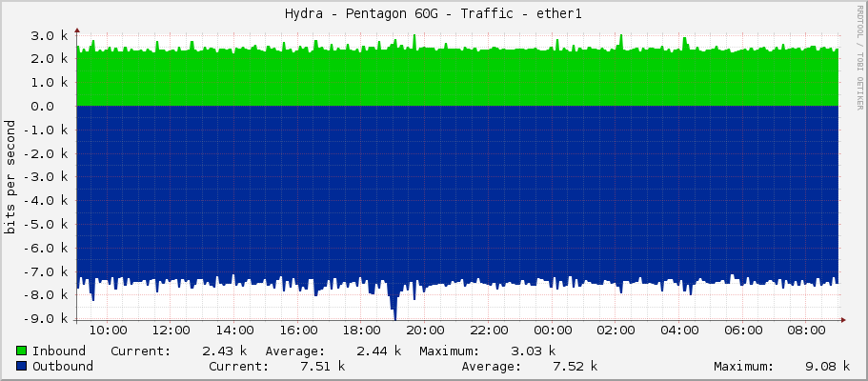
Task: Click the Inbound current value '2.43 k'
Action: point(225,351)
